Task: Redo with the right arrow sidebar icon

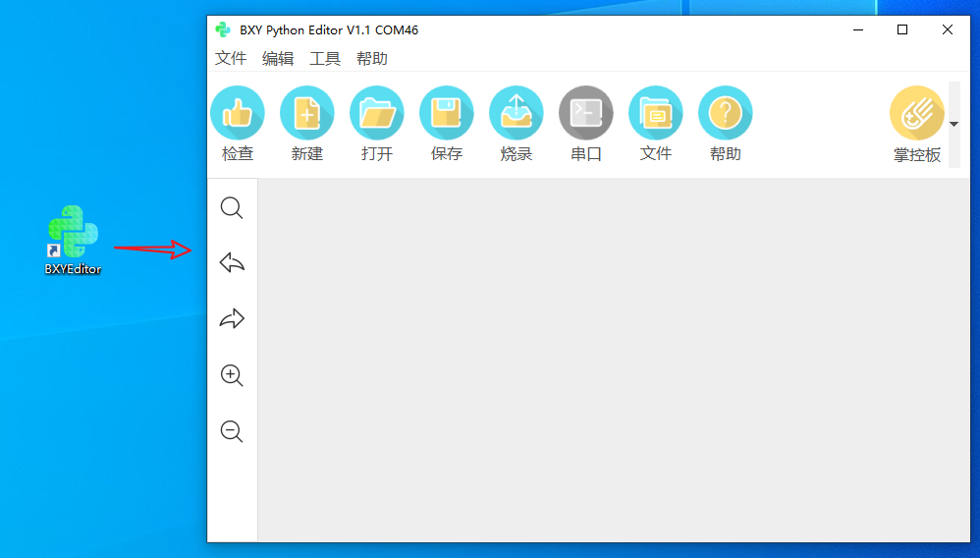Action: click(x=232, y=318)
